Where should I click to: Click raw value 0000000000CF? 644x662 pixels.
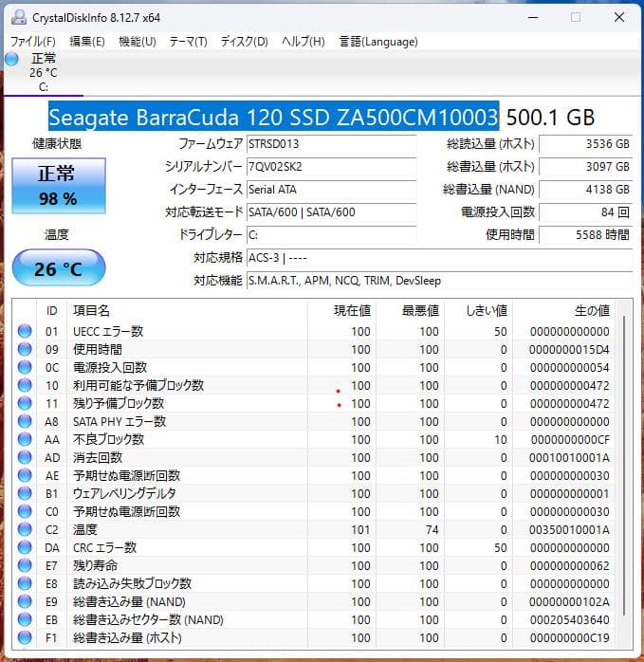click(x=570, y=440)
